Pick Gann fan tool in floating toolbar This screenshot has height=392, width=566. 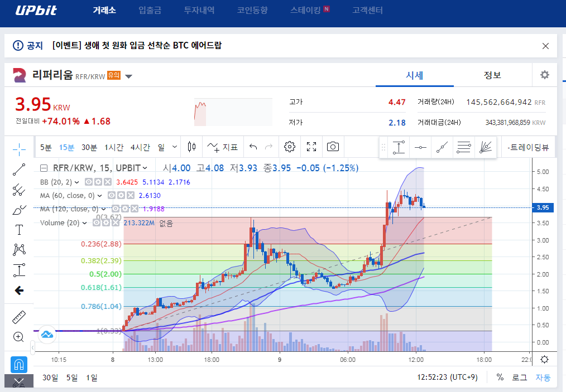[x=486, y=147]
